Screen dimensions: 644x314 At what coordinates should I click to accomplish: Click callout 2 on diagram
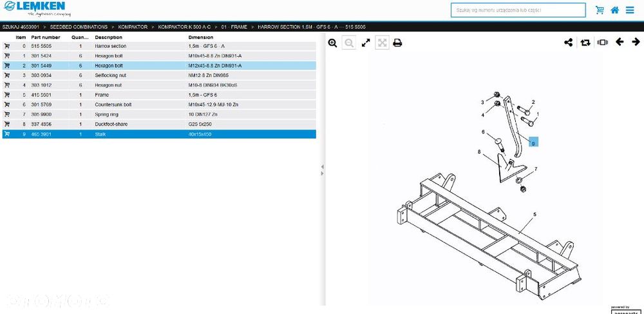[533, 102]
